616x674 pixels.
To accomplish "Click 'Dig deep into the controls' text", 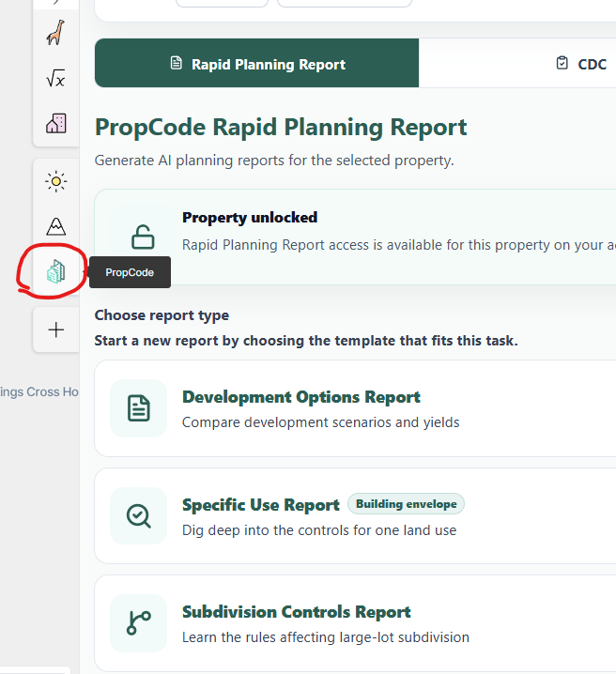I will tap(319, 530).
